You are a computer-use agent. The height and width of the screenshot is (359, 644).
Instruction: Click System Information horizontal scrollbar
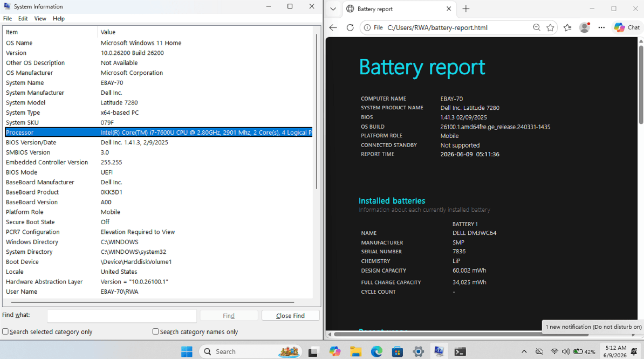click(x=153, y=302)
